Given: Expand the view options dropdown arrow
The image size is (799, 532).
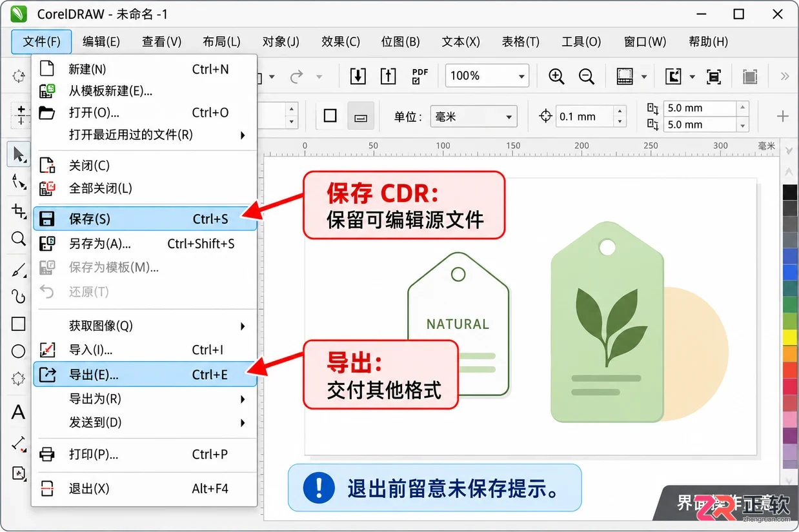Looking at the screenshot, I should point(643,77).
